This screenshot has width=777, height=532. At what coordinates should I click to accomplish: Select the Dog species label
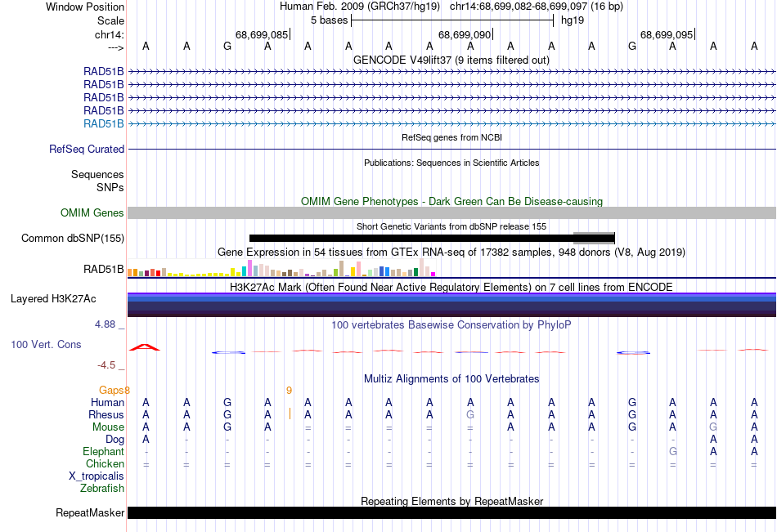pyautogui.click(x=115, y=440)
